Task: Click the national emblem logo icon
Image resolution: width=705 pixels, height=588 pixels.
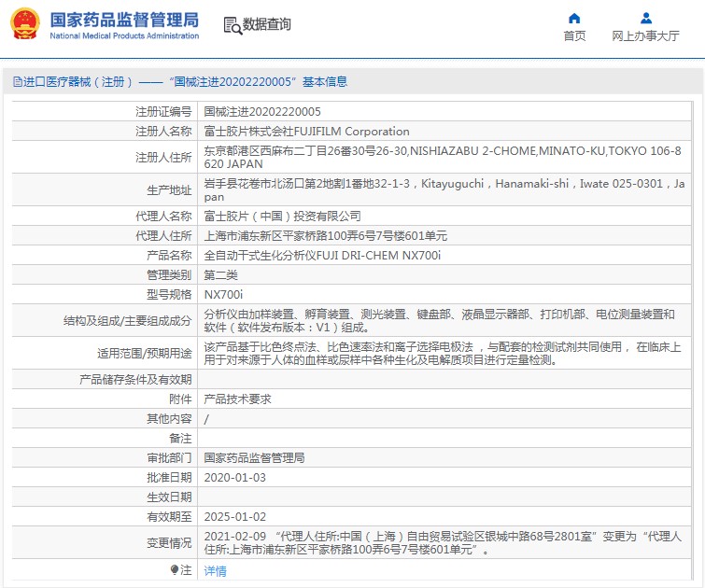Action: (24, 24)
